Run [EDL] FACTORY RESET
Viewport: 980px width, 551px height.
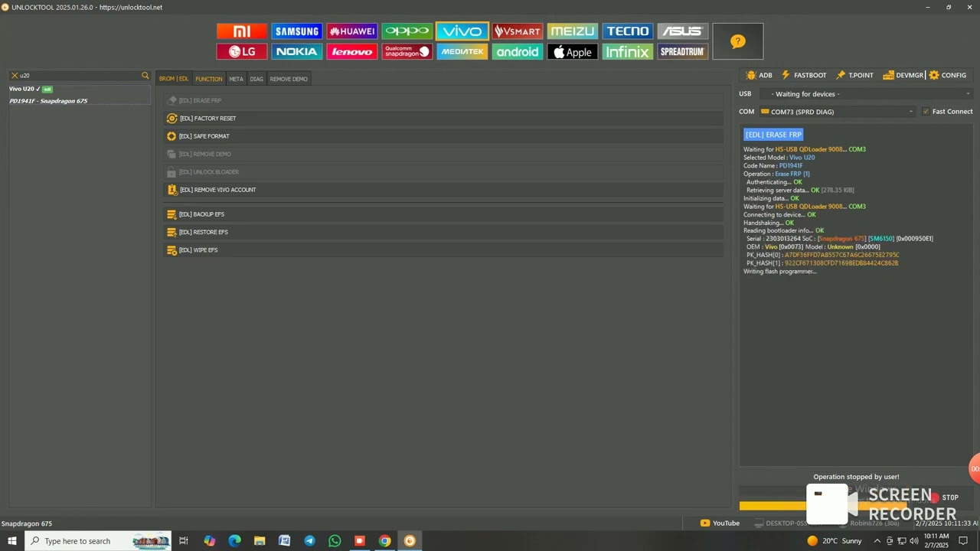[444, 119]
